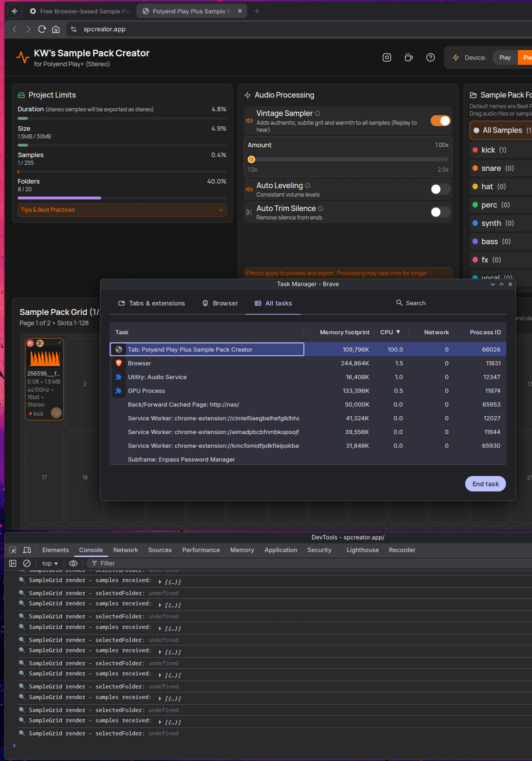Clear the DevTools console icon
The image size is (532, 761).
(27, 563)
